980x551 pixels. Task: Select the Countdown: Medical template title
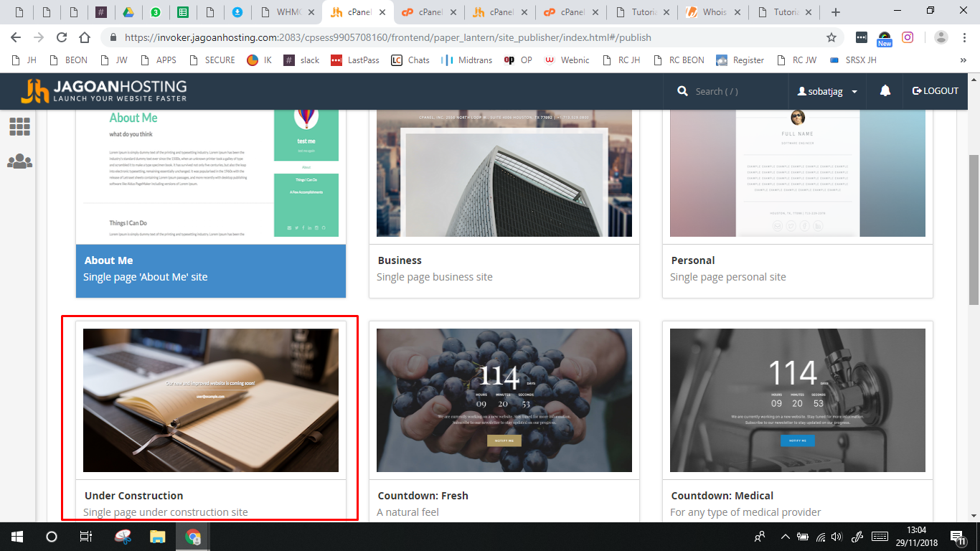pyautogui.click(x=722, y=496)
